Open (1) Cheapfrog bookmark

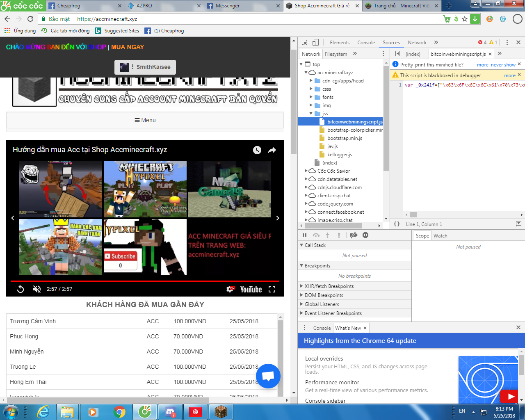[164, 31]
